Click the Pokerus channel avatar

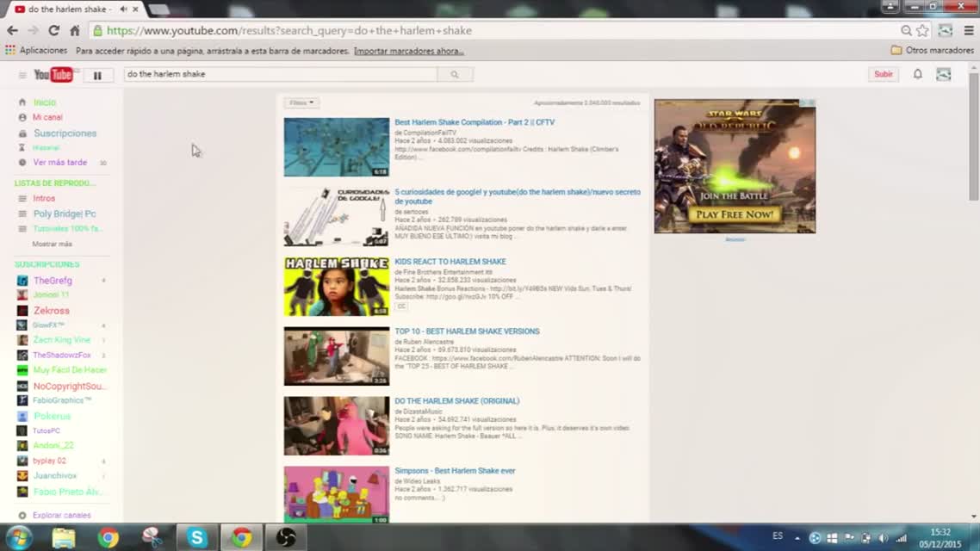(22, 416)
